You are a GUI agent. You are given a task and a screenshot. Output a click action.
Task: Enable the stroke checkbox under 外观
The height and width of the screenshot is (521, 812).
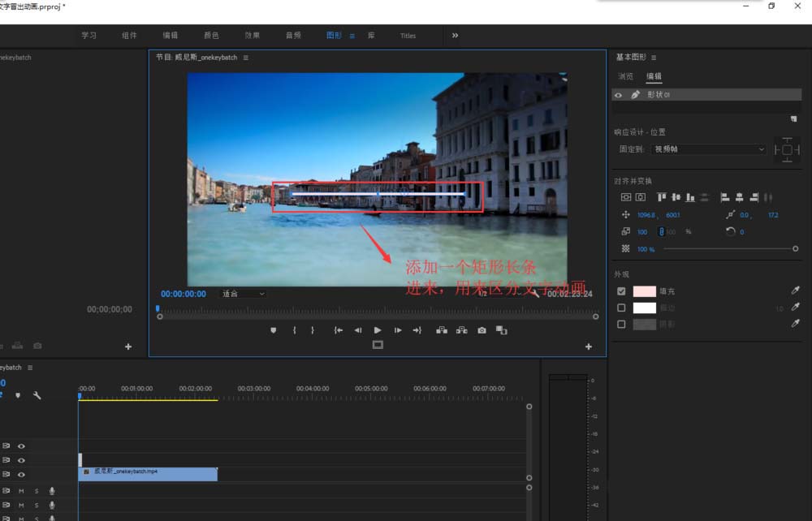[x=621, y=308]
